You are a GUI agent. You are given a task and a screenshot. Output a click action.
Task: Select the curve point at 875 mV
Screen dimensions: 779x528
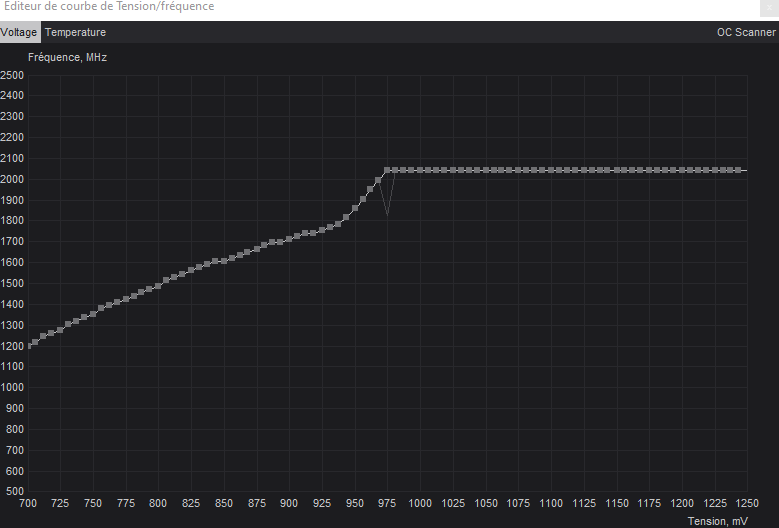(257, 249)
